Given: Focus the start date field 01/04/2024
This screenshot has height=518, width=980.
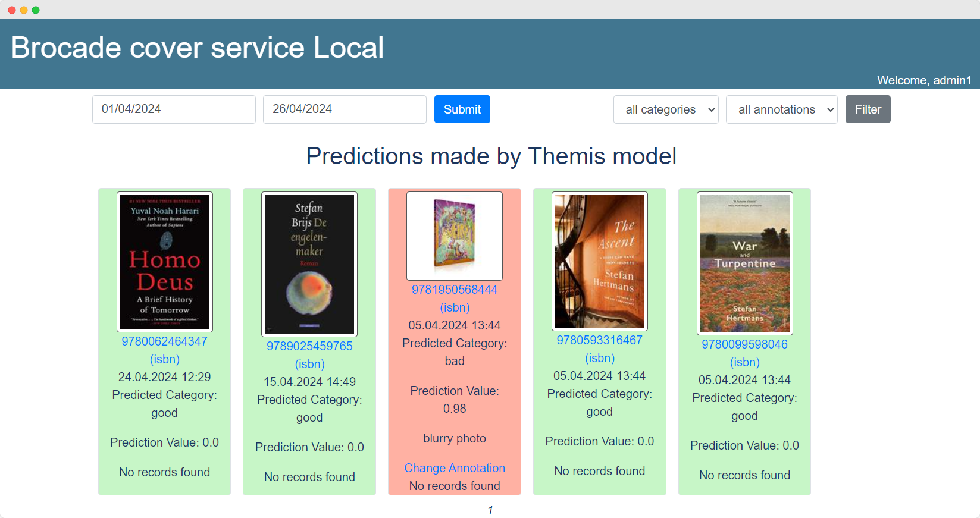Looking at the screenshot, I should pyautogui.click(x=174, y=109).
